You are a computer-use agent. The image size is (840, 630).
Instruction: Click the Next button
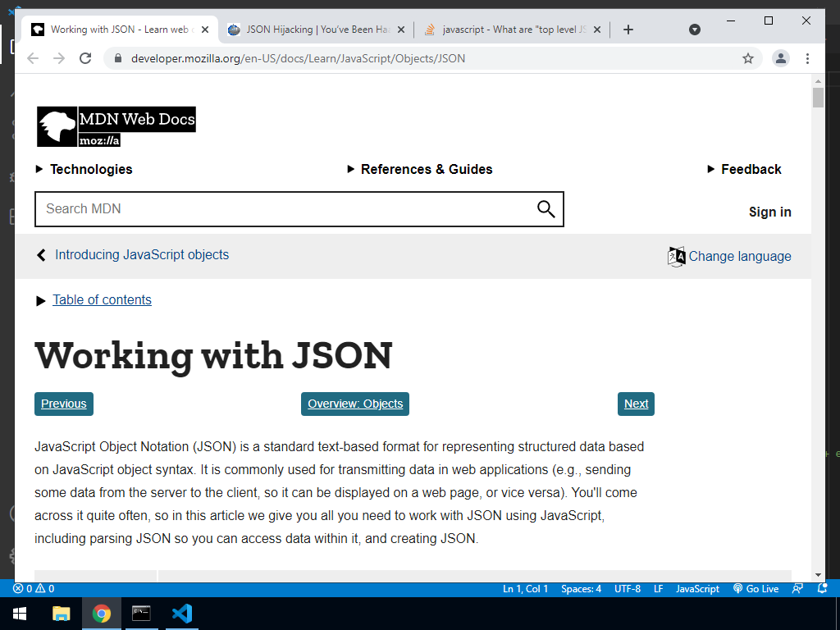[x=636, y=404]
